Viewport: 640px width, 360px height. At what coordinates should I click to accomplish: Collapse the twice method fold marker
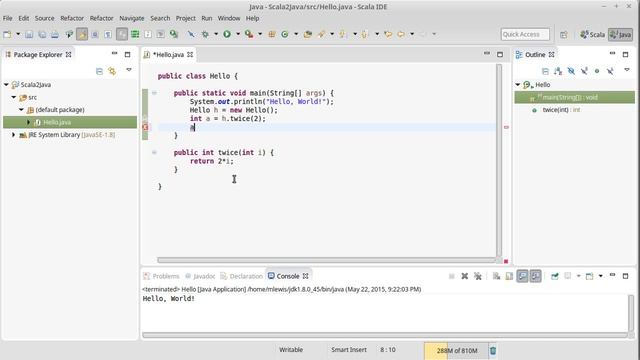pyautogui.click(x=154, y=153)
